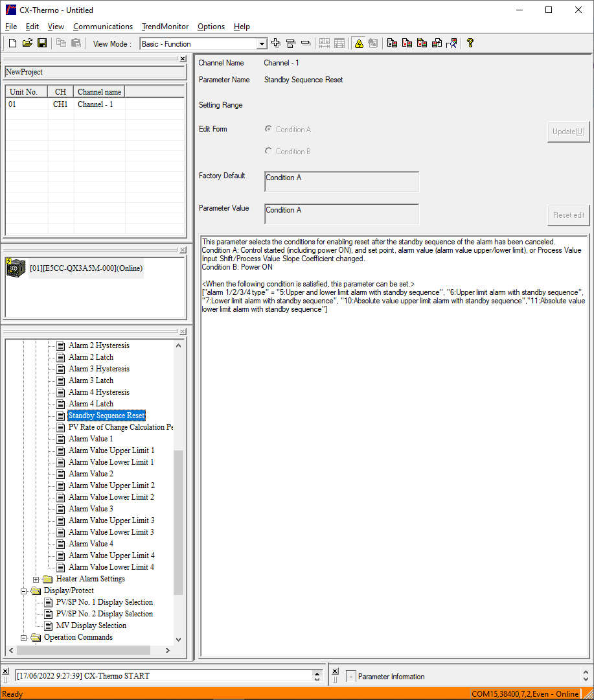Click the grayed icon next to warning triangle
The image size is (594, 700).
point(373,43)
